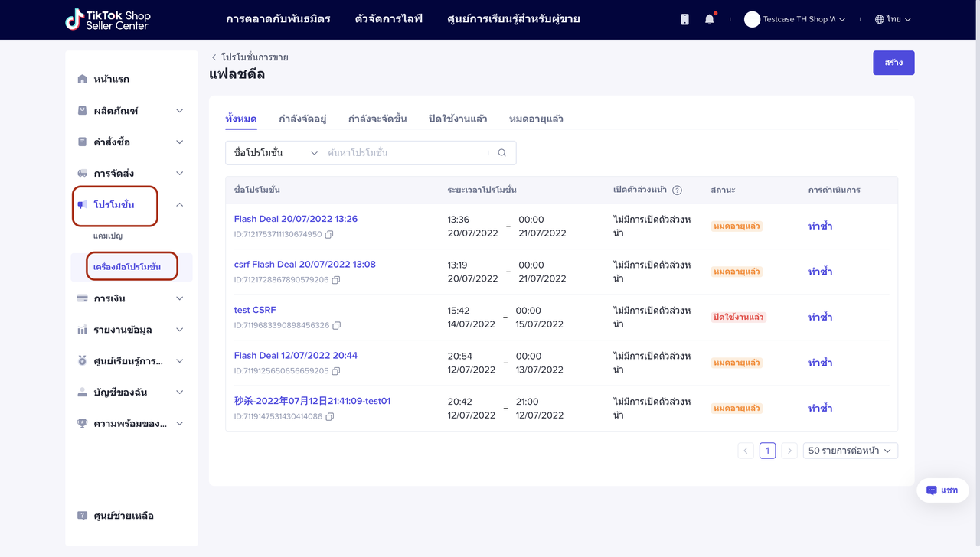
Task: Click the search magnifier icon
Action: [x=502, y=153]
